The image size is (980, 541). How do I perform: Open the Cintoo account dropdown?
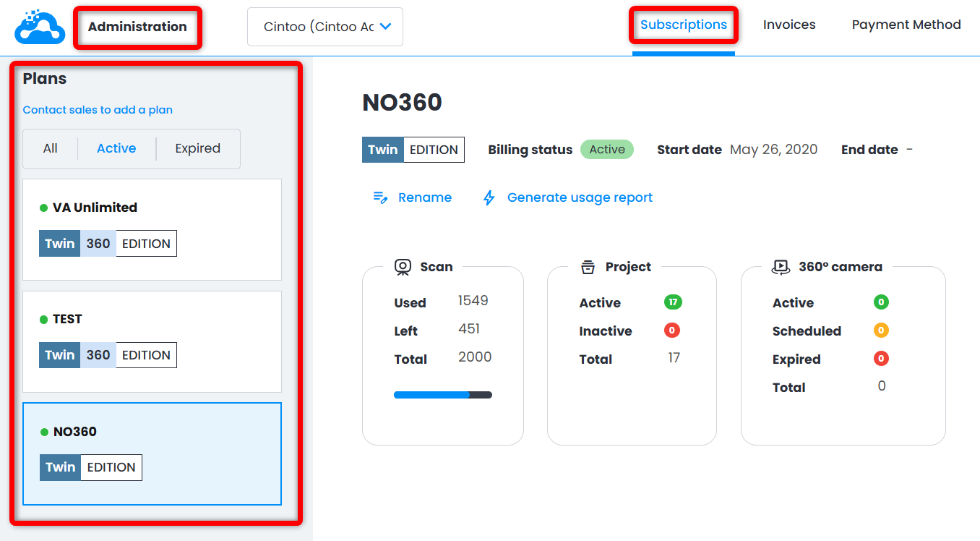[325, 27]
